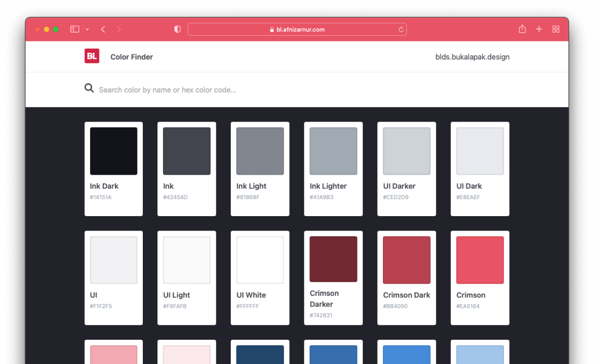Click the hex code #14151A

(100, 197)
